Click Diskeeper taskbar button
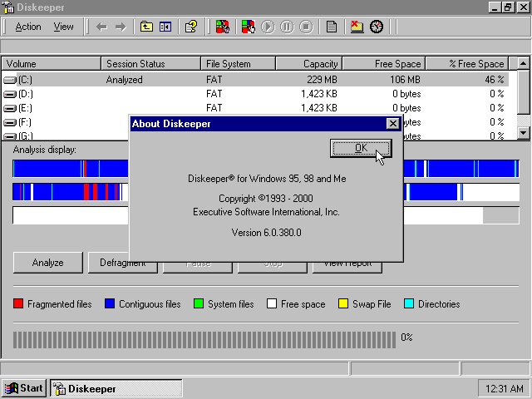532x399 pixels. [x=116, y=388]
